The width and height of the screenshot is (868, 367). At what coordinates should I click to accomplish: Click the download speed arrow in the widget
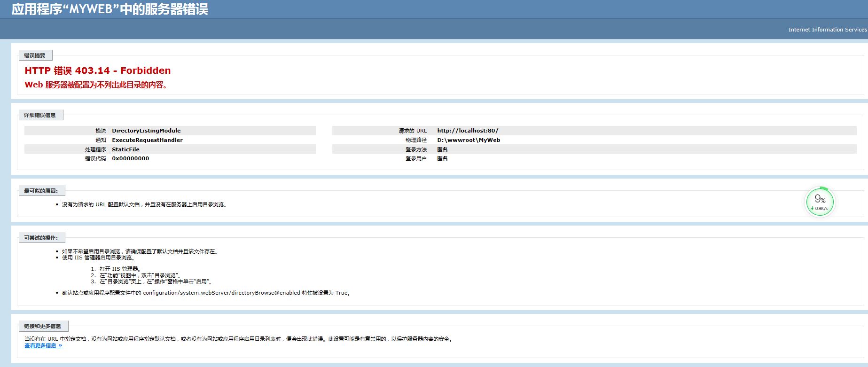point(812,209)
